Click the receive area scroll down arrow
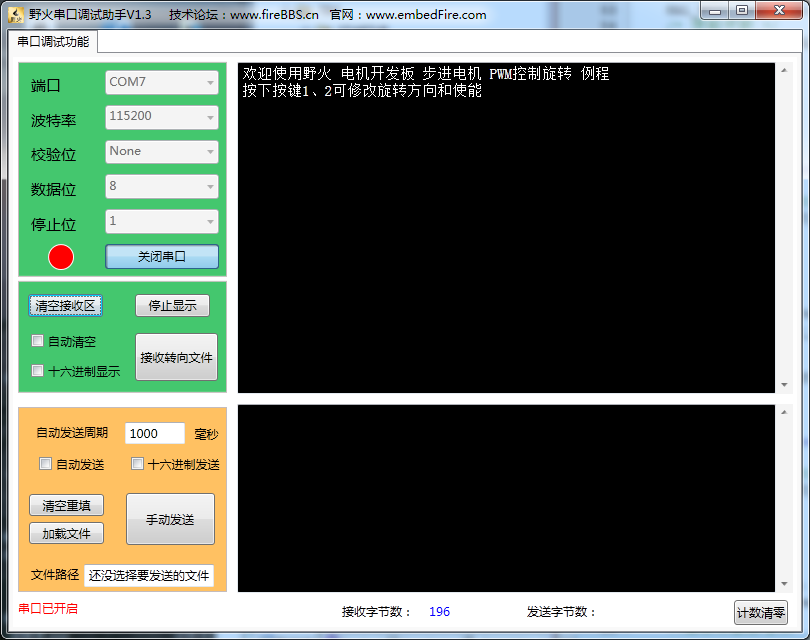The image size is (810, 640). (x=784, y=385)
